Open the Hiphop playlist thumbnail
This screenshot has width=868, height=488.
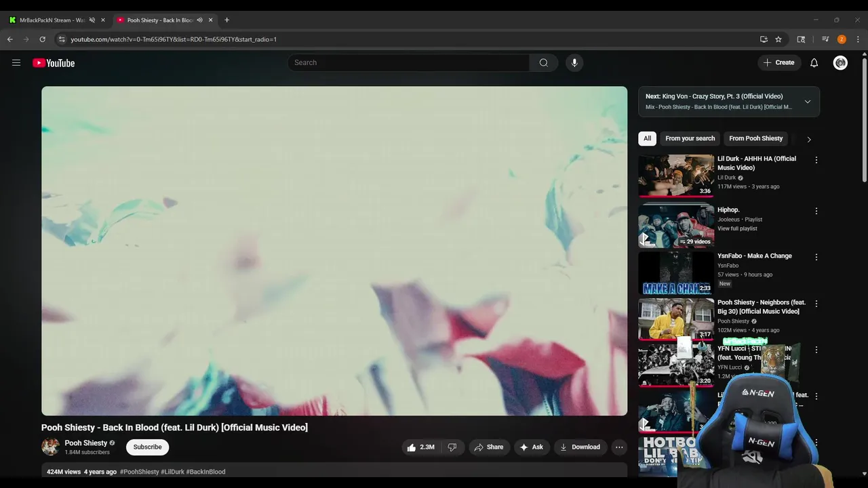pos(676,226)
